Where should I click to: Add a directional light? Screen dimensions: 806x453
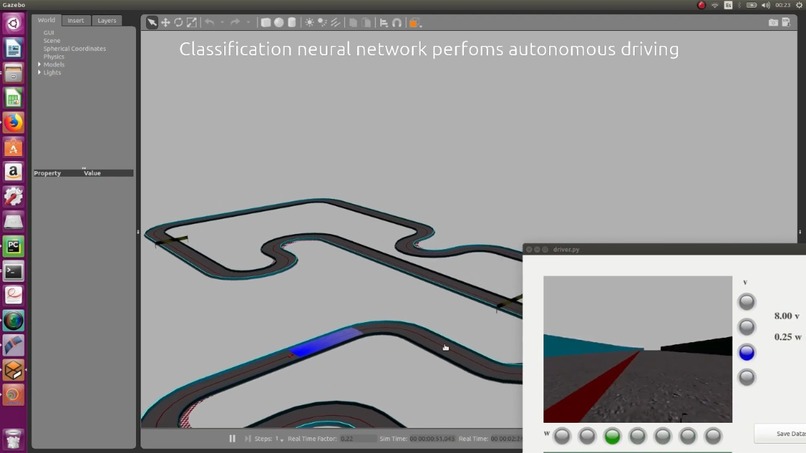tap(335, 23)
